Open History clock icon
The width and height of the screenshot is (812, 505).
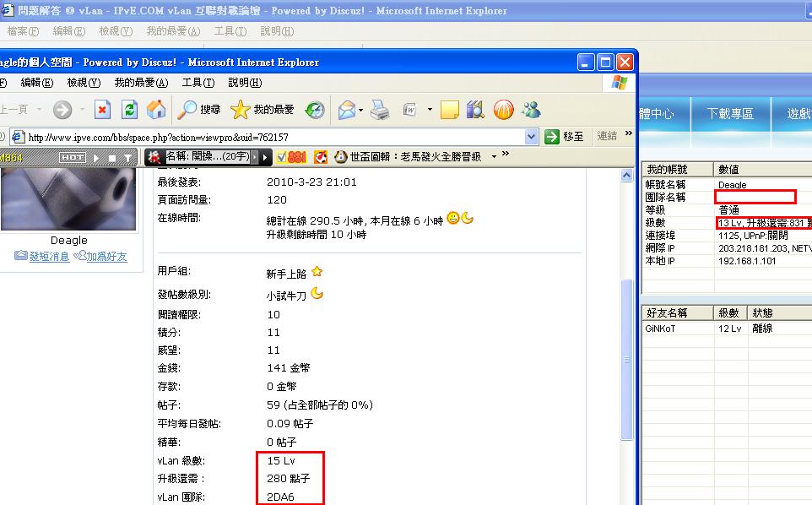(314, 110)
